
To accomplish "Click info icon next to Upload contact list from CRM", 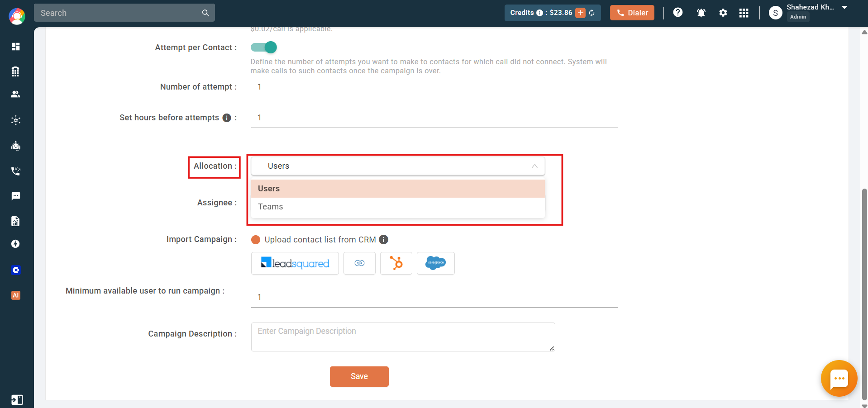I will tap(383, 239).
